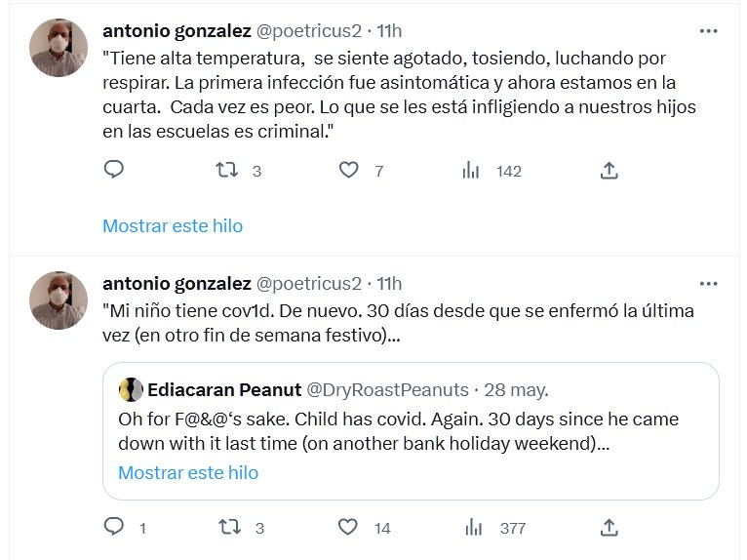
Task: Open more options on second tweet
Action: [709, 284]
